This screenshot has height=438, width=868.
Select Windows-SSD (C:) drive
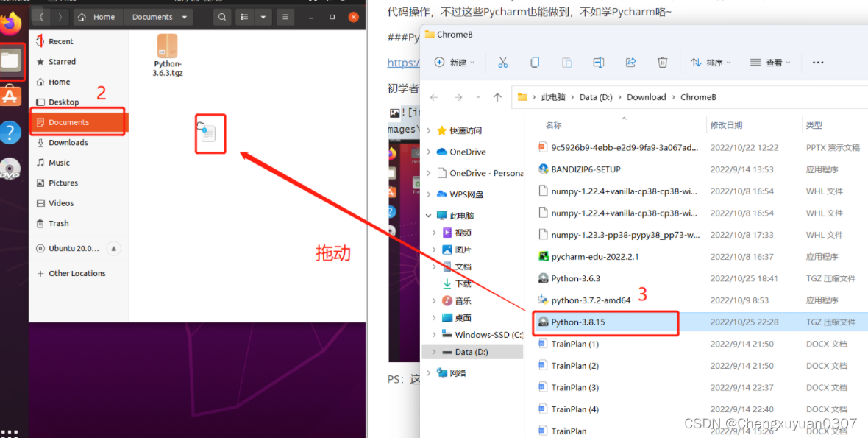pyautogui.click(x=489, y=335)
